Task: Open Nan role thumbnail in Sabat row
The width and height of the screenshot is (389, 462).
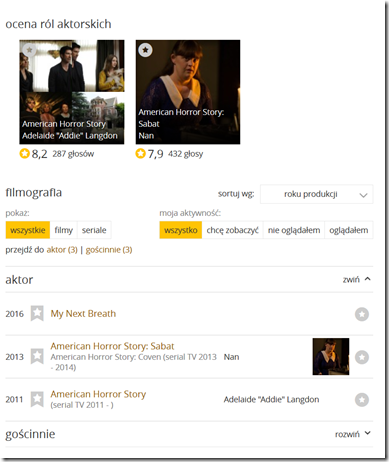Action: 331,356
